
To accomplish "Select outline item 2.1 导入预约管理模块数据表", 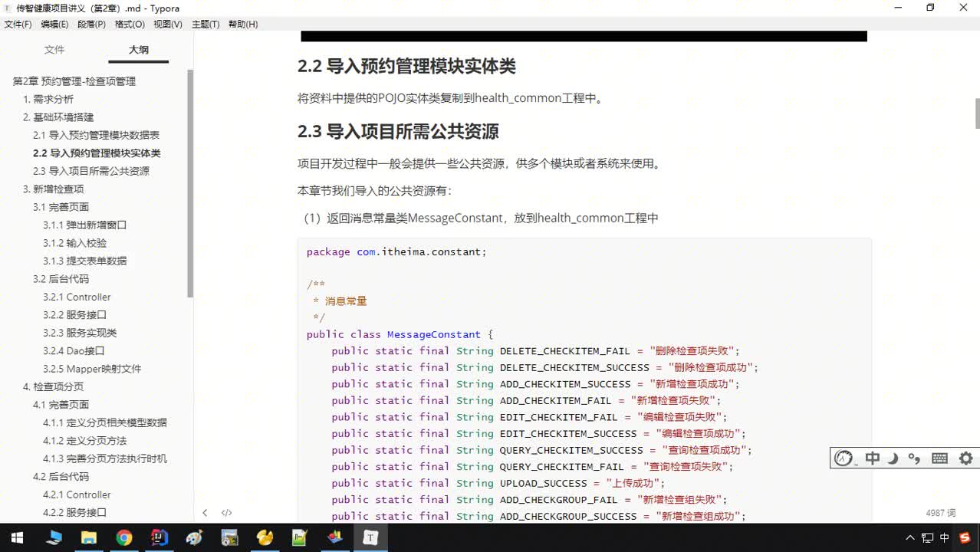I will (x=96, y=135).
